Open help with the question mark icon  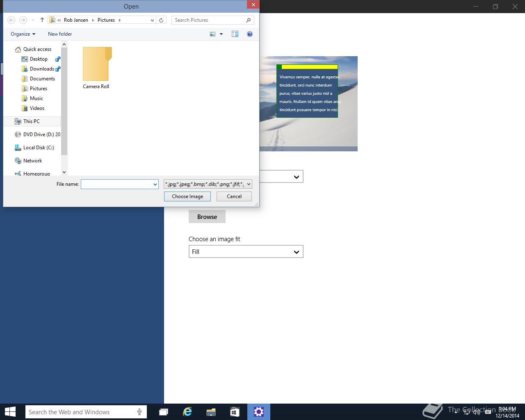coord(250,34)
